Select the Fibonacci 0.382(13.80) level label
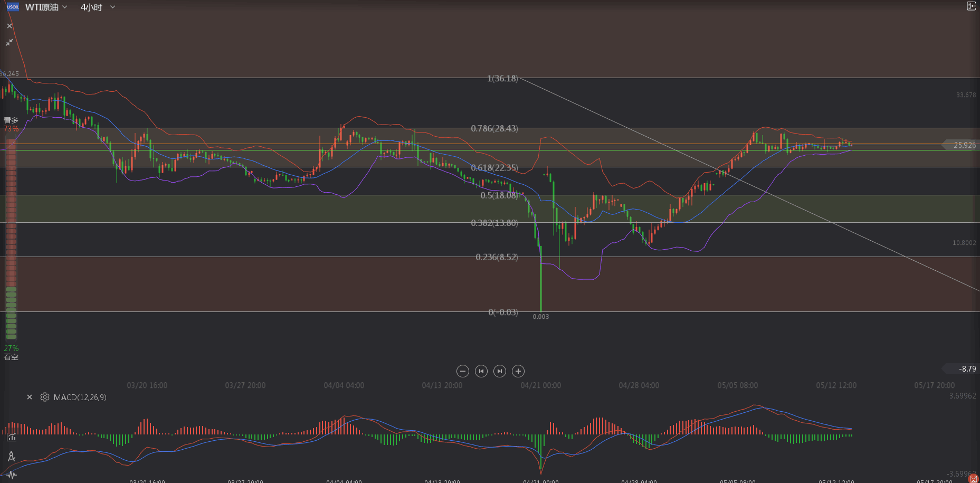This screenshot has height=483, width=980. 494,223
